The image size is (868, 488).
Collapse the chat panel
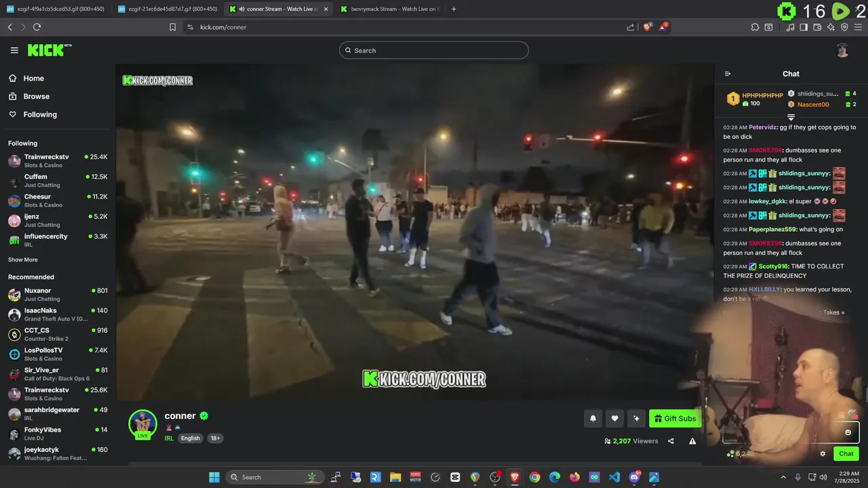coord(728,74)
